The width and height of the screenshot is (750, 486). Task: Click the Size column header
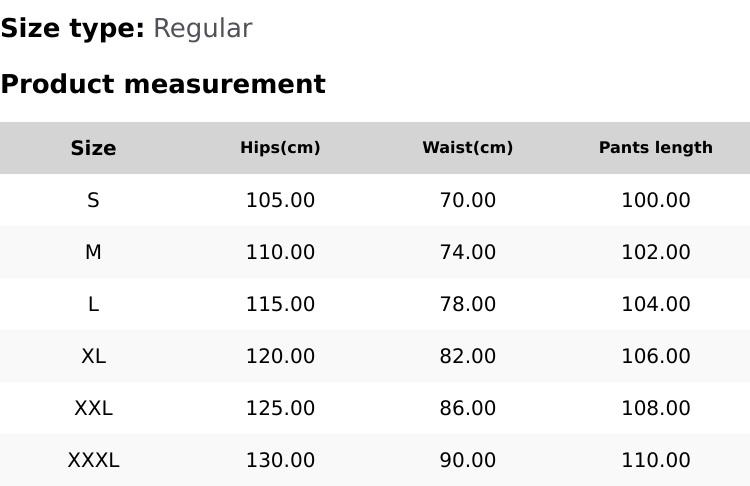(93, 148)
